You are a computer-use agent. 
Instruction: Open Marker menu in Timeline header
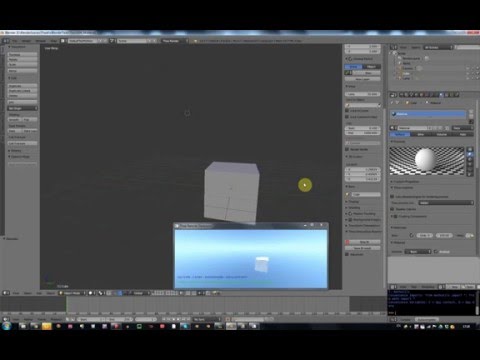(x=28, y=319)
